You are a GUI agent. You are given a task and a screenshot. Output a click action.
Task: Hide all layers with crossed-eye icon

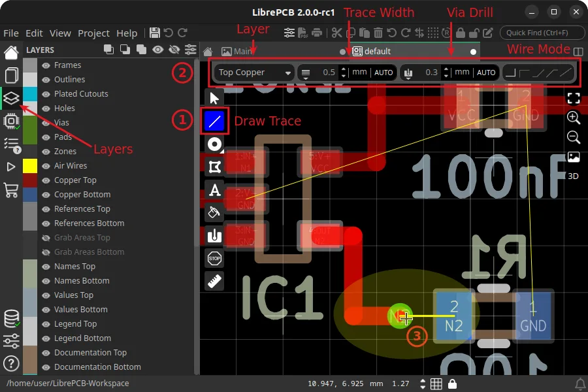point(174,50)
